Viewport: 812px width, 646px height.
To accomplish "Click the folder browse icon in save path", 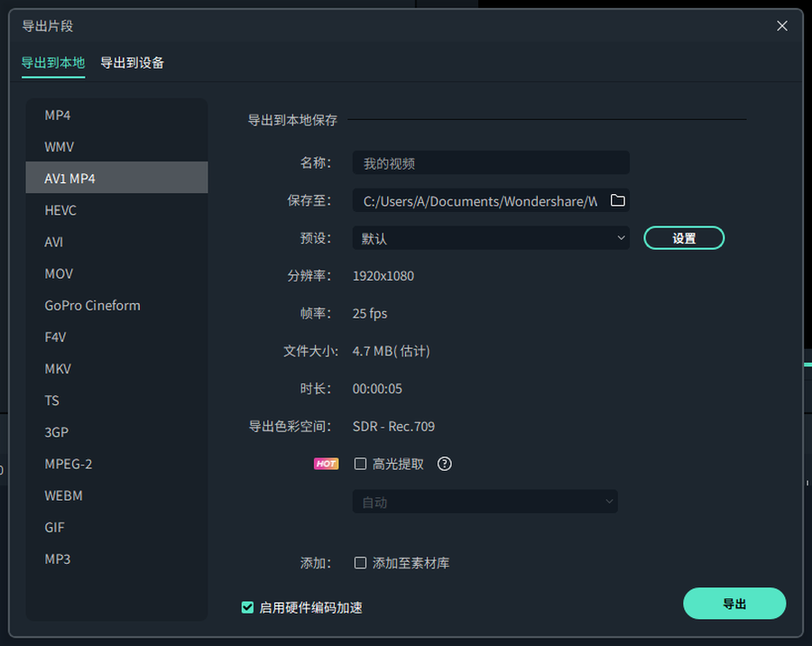I will (x=617, y=200).
